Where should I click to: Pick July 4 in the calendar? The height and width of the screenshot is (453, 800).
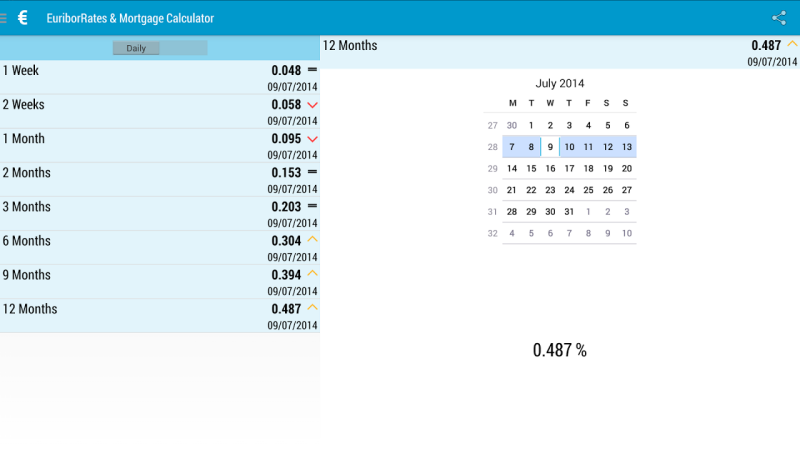tap(588, 125)
